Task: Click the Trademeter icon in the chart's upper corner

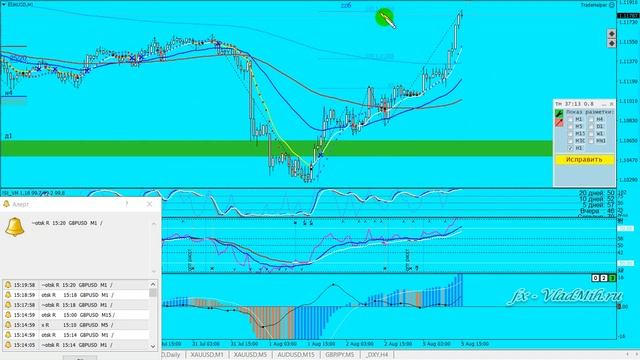Action: 611,5
